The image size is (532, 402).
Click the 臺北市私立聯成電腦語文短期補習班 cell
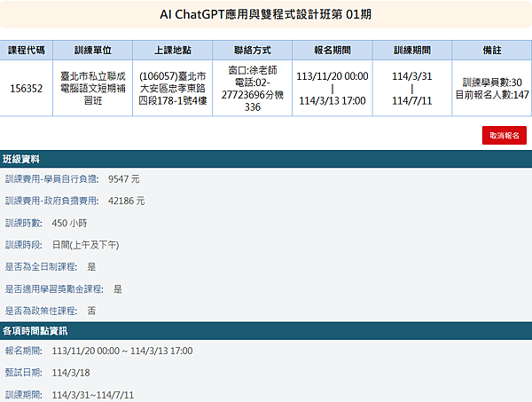pos(92,88)
